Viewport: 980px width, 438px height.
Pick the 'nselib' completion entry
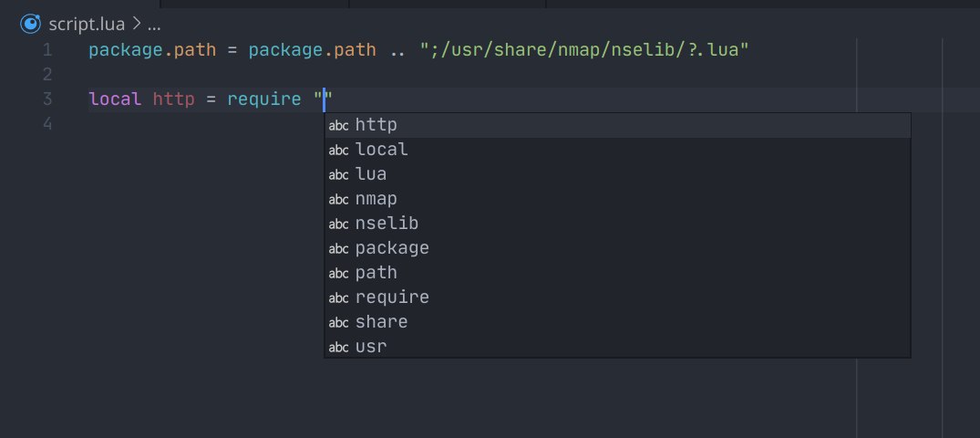(x=617, y=224)
